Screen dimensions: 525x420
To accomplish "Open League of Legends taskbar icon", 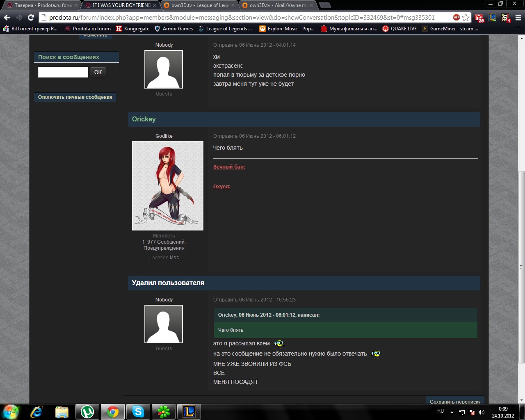I will pos(189,411).
